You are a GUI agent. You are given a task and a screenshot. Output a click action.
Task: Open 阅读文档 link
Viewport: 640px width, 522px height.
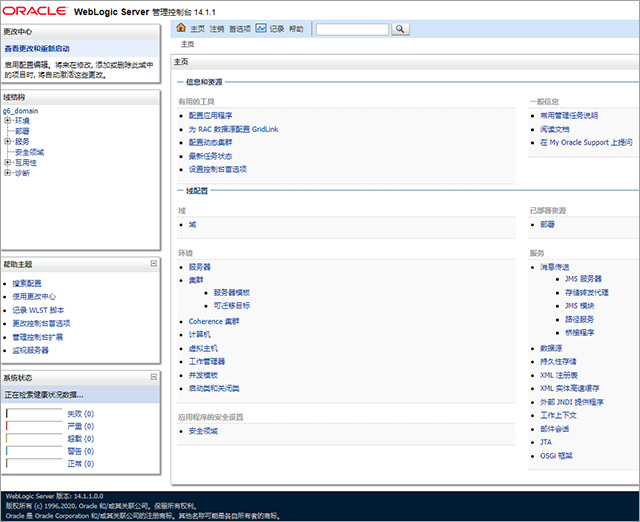tap(555, 129)
